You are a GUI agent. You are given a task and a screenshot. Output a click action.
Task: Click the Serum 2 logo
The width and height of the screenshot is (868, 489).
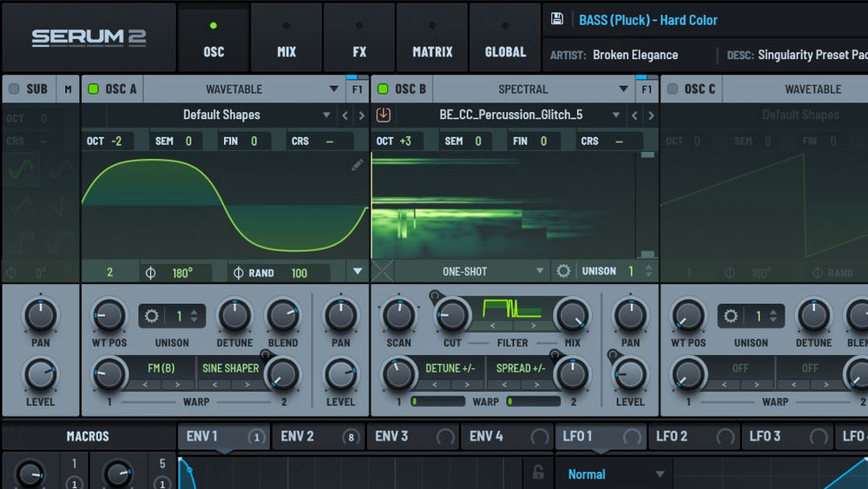click(x=89, y=37)
